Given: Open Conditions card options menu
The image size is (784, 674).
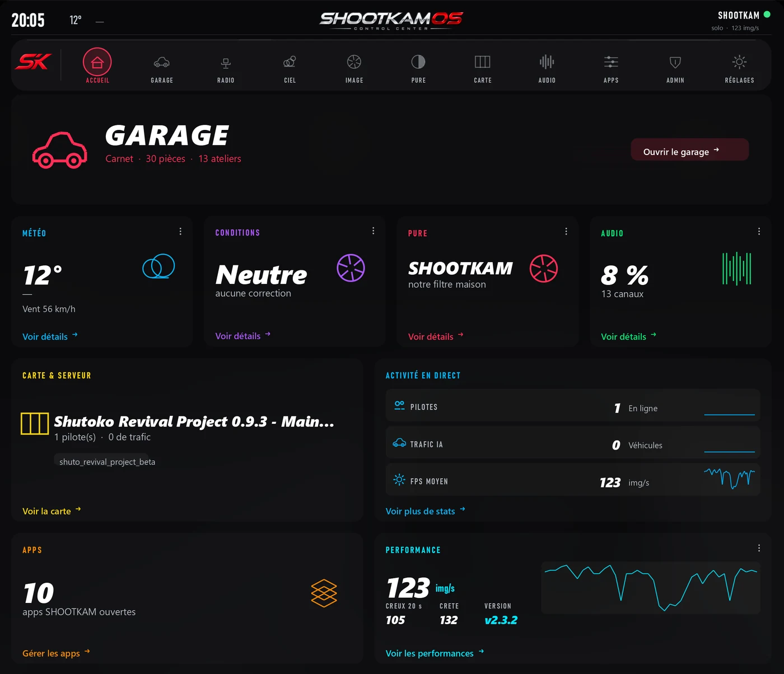Looking at the screenshot, I should click(x=374, y=231).
